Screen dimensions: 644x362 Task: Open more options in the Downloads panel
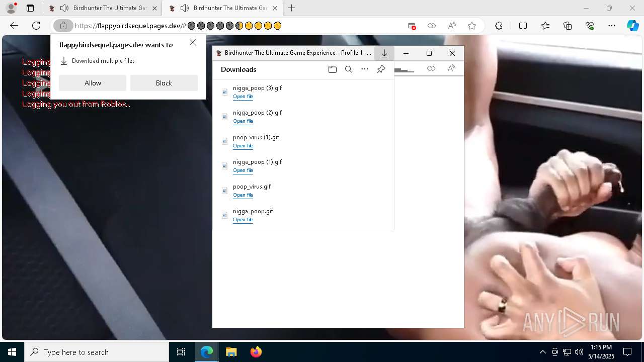(x=365, y=69)
